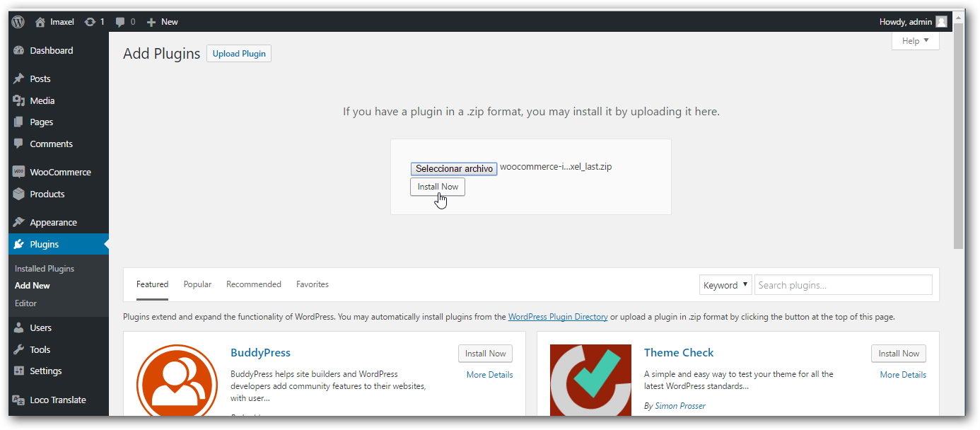980x430 pixels.
Task: Click the Settings sidebar icon
Action: point(19,371)
